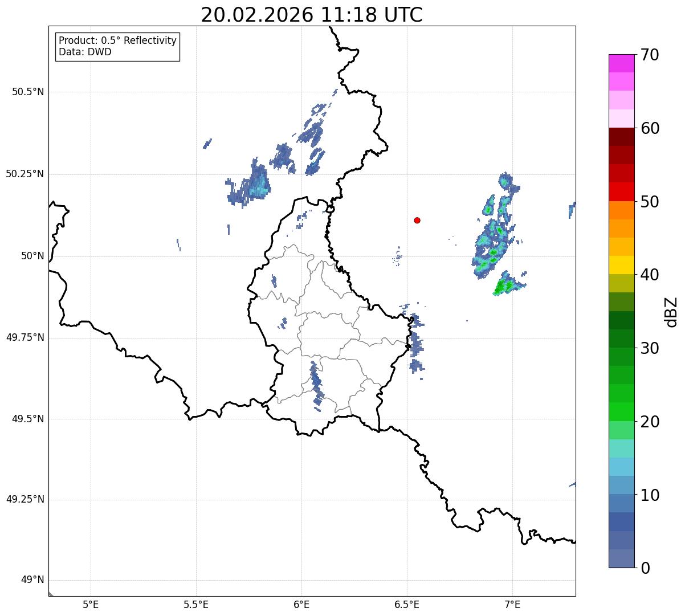Viewport: 685px width, 616px height.
Task: Click the blue echo cluster near 50.25°N
Action: pyautogui.click(x=250, y=183)
